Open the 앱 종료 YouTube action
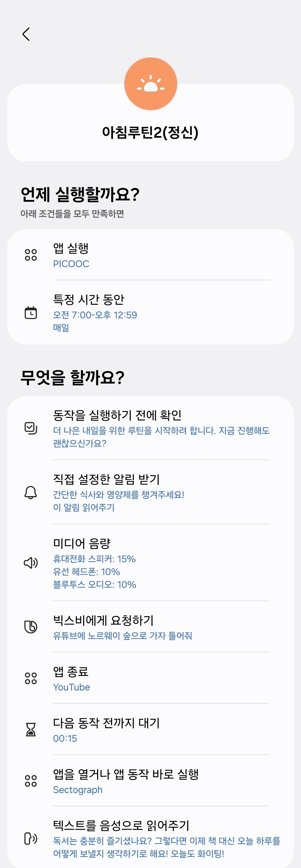Screen dimensions: 301x868 [150, 678]
